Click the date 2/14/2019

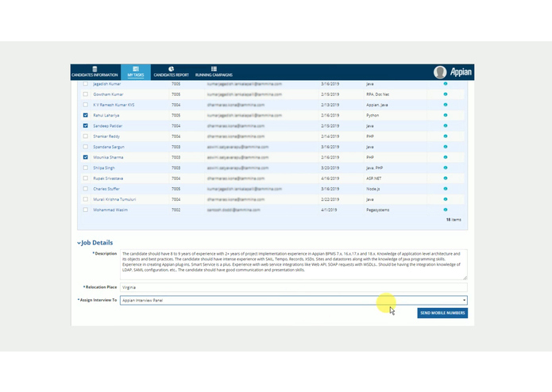click(x=330, y=136)
